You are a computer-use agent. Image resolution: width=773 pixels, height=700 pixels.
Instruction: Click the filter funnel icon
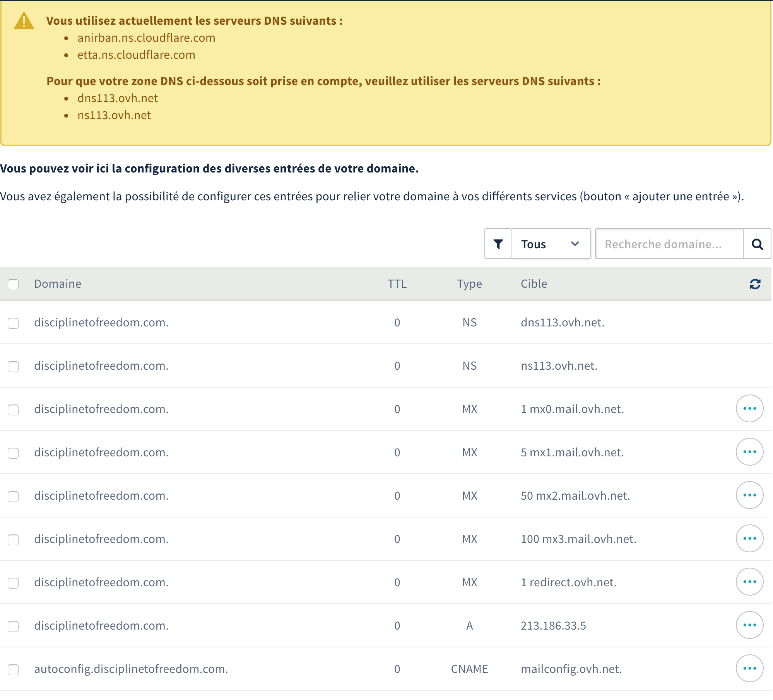pos(498,244)
